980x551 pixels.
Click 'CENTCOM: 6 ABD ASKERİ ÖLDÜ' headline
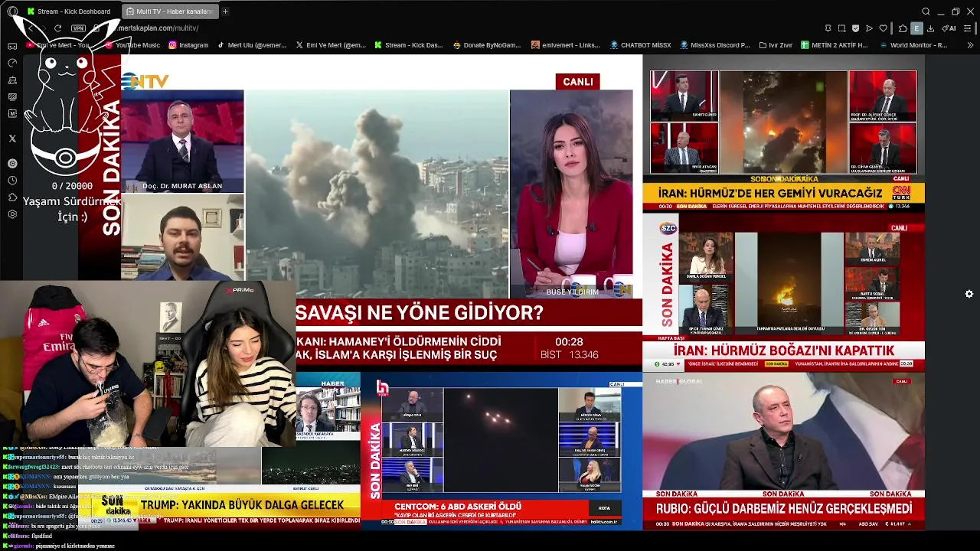tap(458, 507)
